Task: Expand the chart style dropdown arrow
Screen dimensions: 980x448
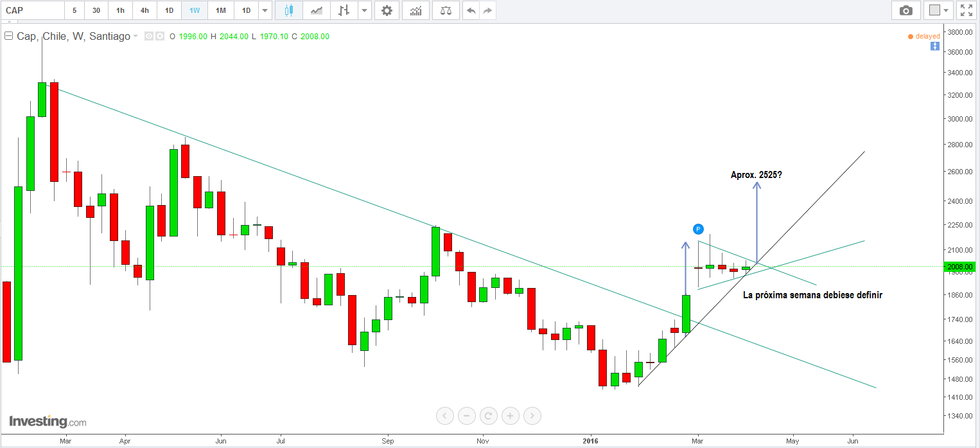Action: pos(365,10)
